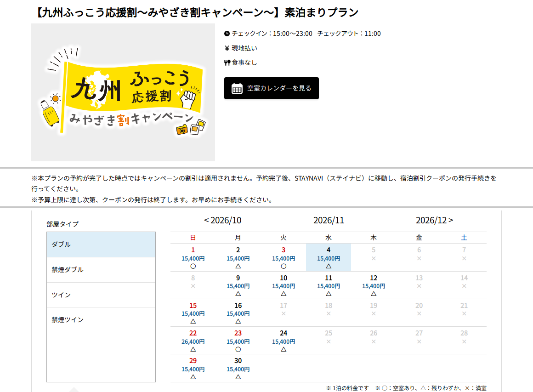Select highlighted November 4 date cell
The image size is (533, 392).
tap(329, 257)
